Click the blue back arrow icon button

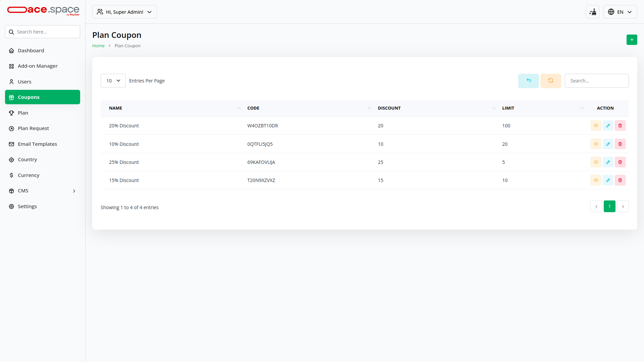(x=528, y=81)
